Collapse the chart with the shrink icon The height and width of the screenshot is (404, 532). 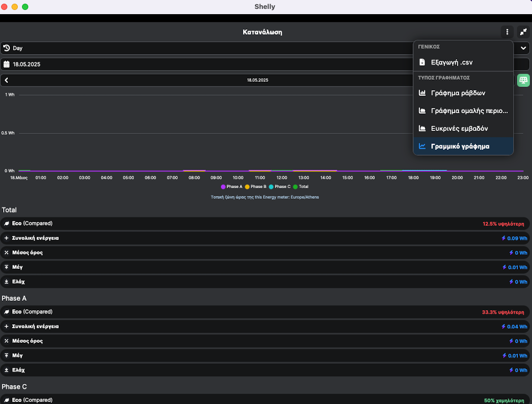click(x=524, y=32)
